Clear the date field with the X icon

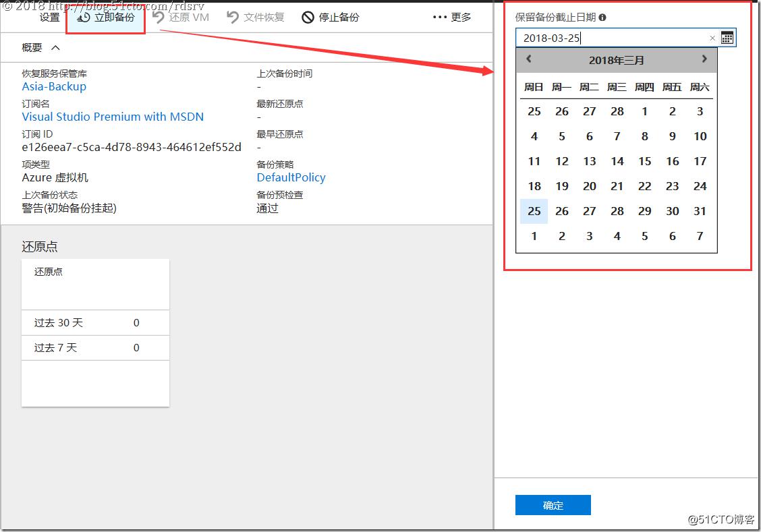coord(712,38)
